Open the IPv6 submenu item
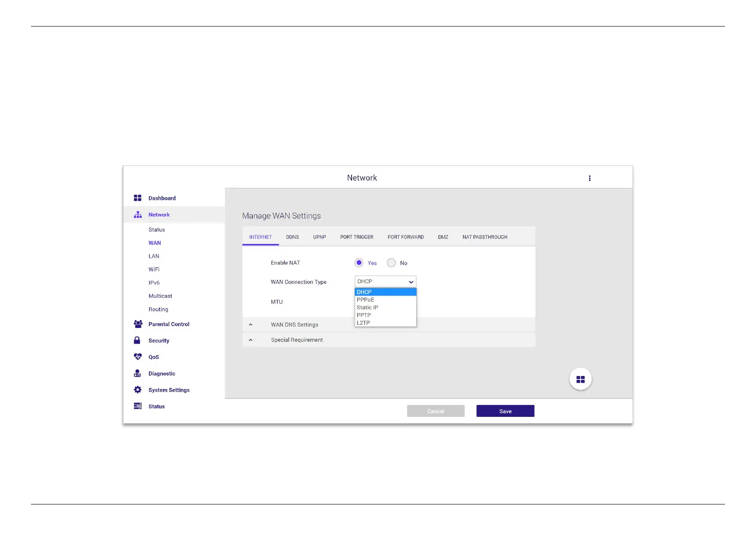756x535 pixels. pos(154,283)
